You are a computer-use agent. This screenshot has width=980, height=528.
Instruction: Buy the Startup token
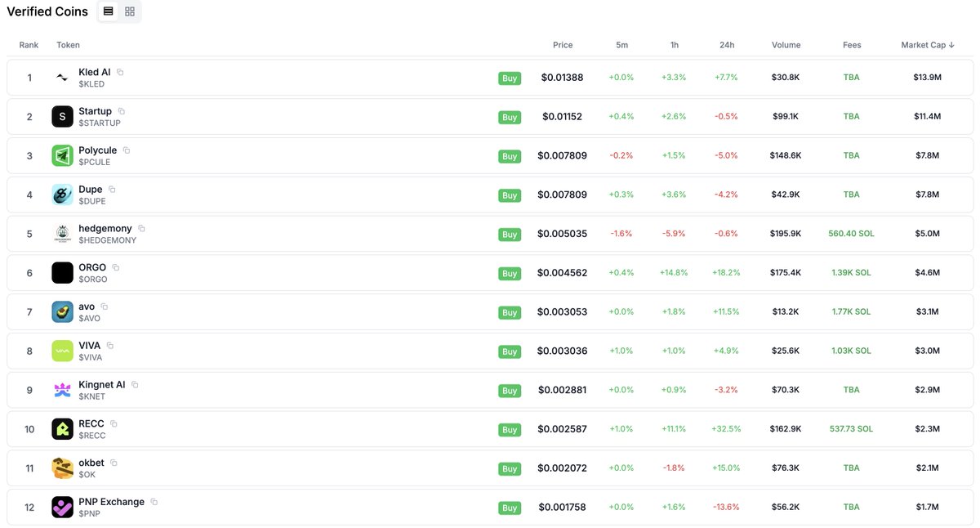(510, 118)
